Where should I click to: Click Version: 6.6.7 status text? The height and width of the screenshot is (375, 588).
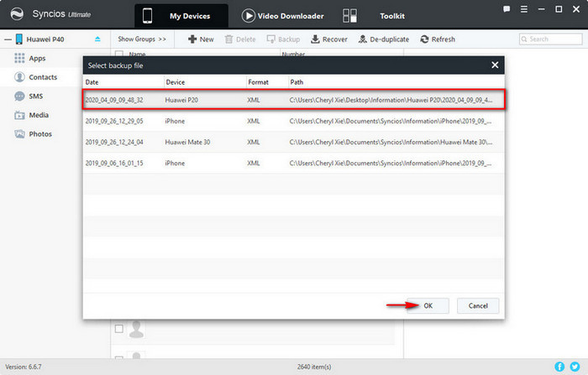24,367
